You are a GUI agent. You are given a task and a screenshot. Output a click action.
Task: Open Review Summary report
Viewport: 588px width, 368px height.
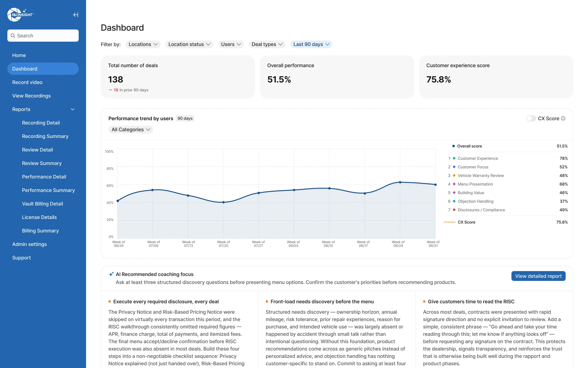point(42,163)
